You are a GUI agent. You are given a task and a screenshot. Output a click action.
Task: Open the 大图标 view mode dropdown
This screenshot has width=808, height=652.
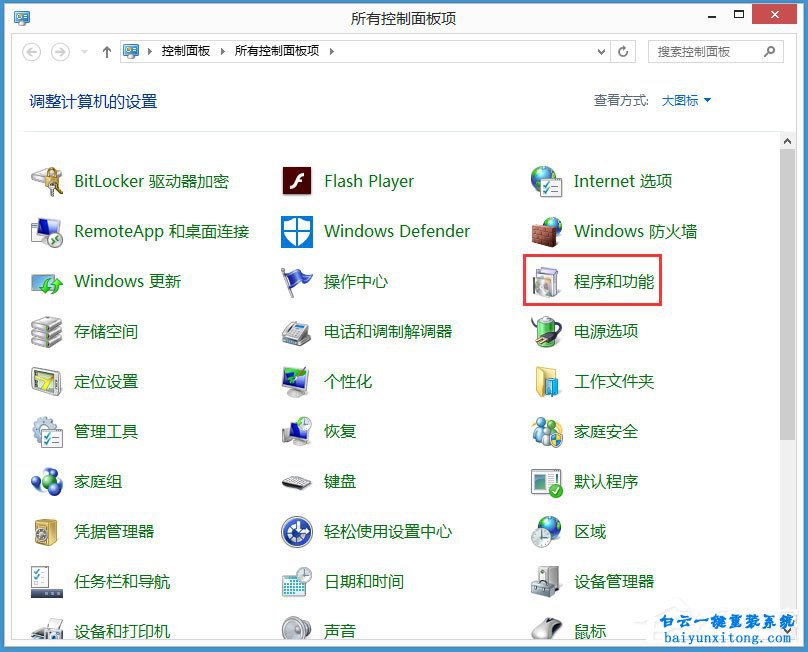click(x=686, y=100)
